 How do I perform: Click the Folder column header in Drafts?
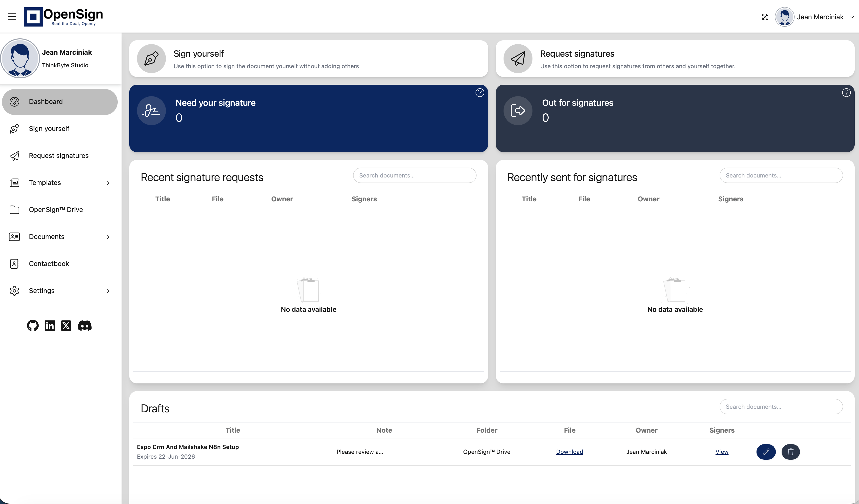coord(486,430)
